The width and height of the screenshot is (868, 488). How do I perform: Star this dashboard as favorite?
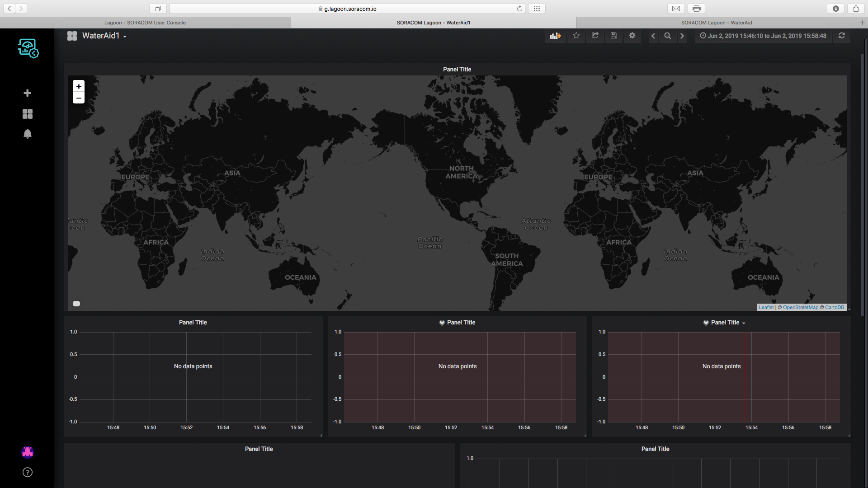click(576, 36)
